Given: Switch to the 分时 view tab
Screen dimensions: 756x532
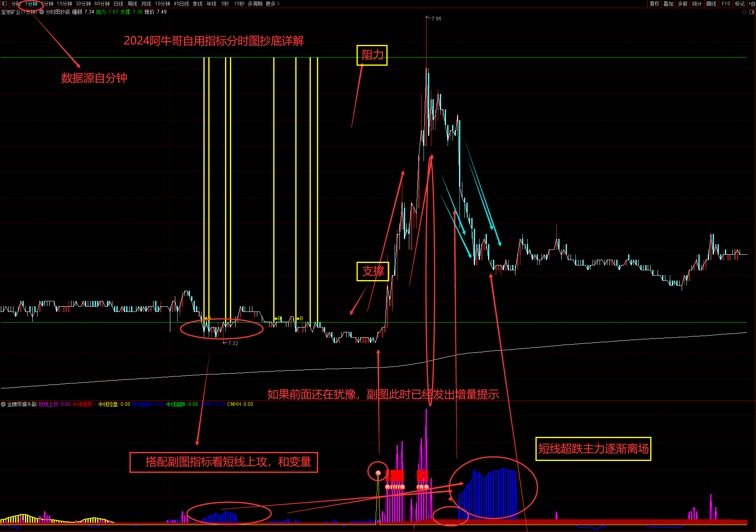Looking at the screenshot, I should [16, 4].
